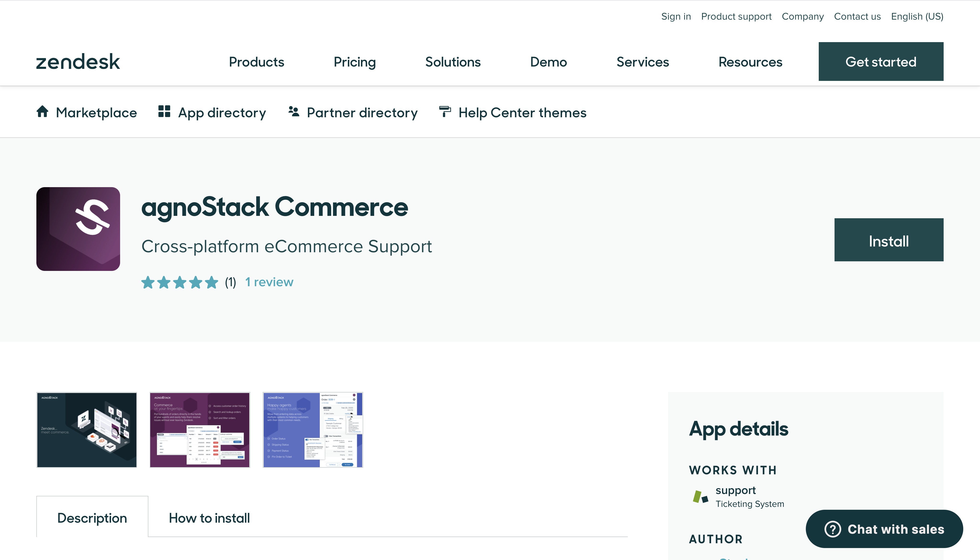Click the Zendesk logo
The width and height of the screenshot is (980, 560).
coord(78,62)
